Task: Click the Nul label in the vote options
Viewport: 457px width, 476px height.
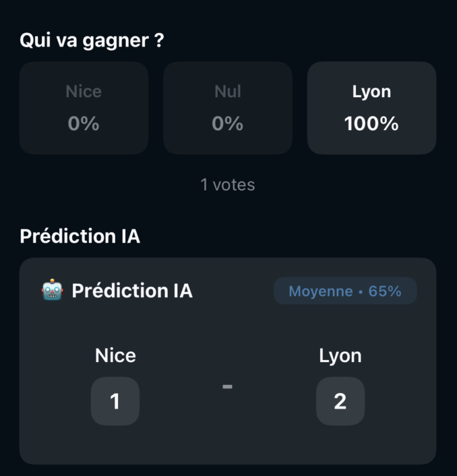Action: [228, 92]
